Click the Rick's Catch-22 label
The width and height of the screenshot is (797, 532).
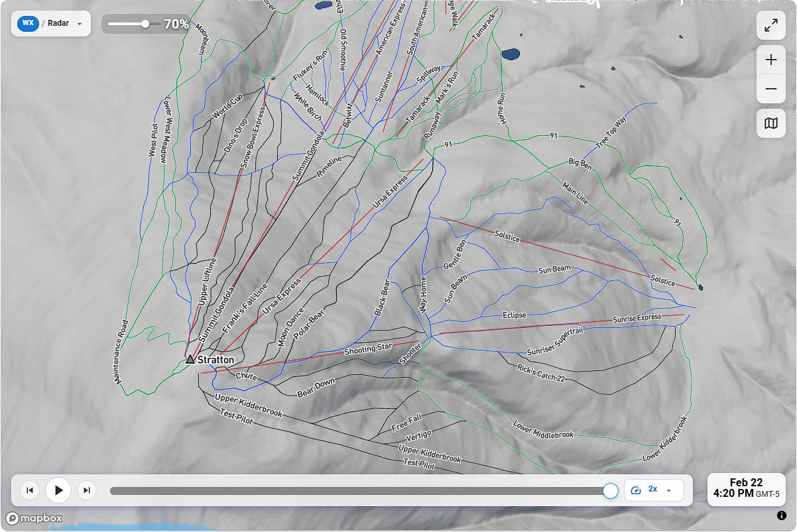pyautogui.click(x=541, y=373)
